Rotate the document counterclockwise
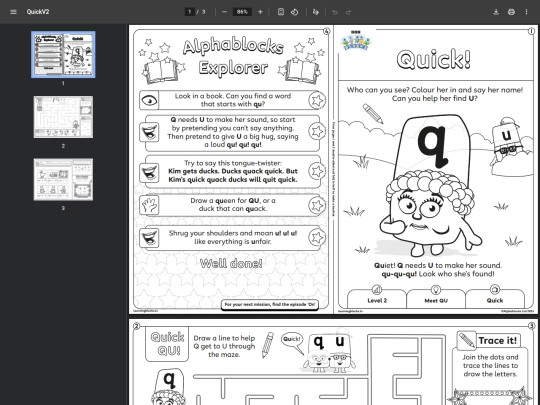 294,12
